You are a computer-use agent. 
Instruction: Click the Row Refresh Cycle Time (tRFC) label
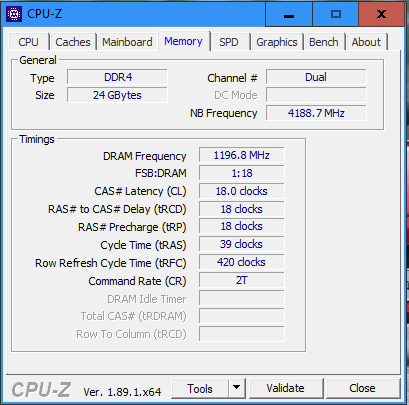(111, 263)
